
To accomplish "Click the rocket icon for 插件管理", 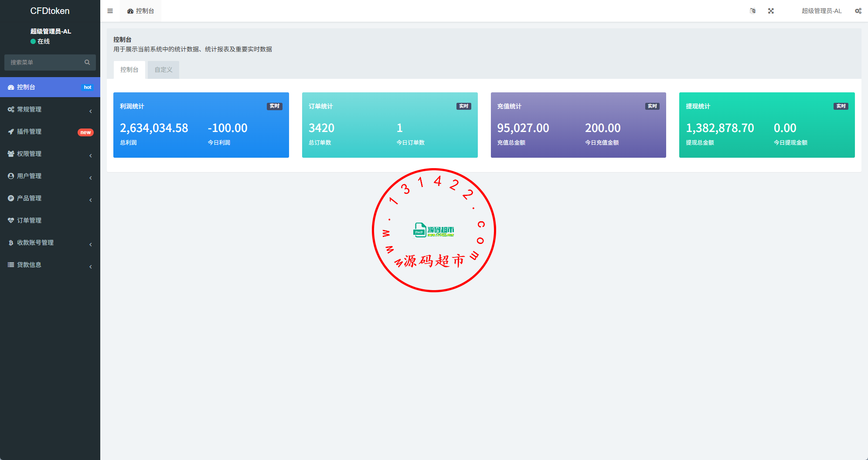I will point(11,132).
